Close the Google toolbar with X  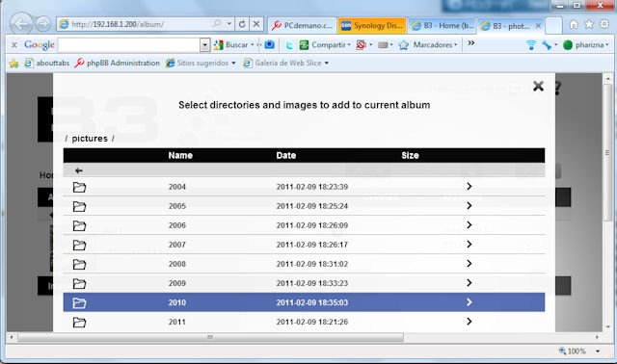14,45
